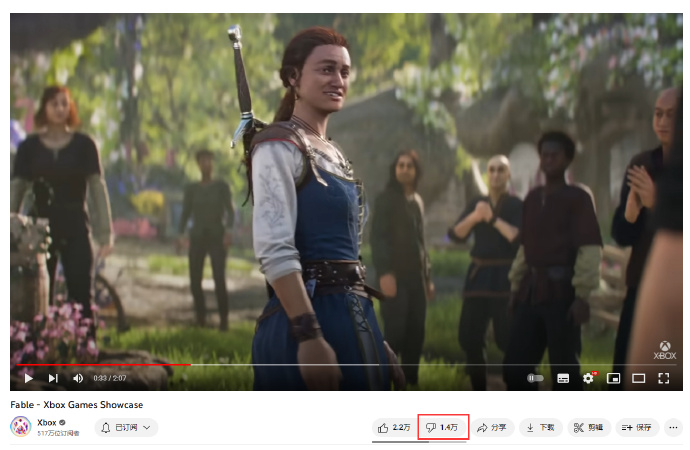The height and width of the screenshot is (450, 690).
Task: Download the video via 下载 button
Action: click(540, 427)
